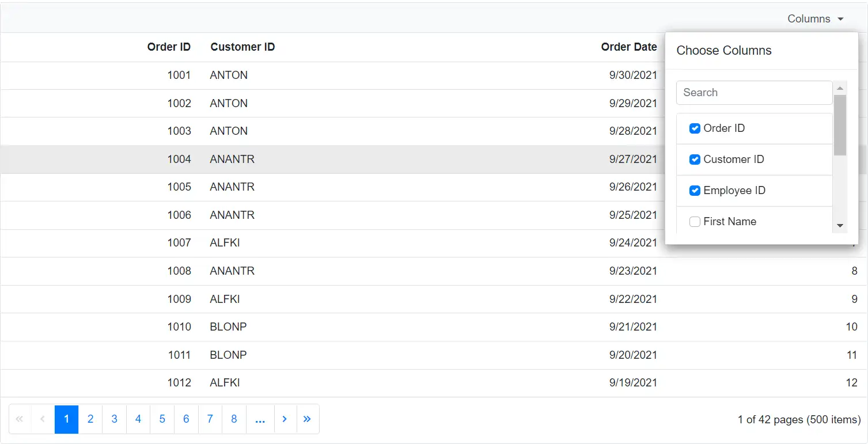This screenshot has width=868, height=444.
Task: Click the scrollbar down arrow in Choose Columns
Action: click(840, 226)
